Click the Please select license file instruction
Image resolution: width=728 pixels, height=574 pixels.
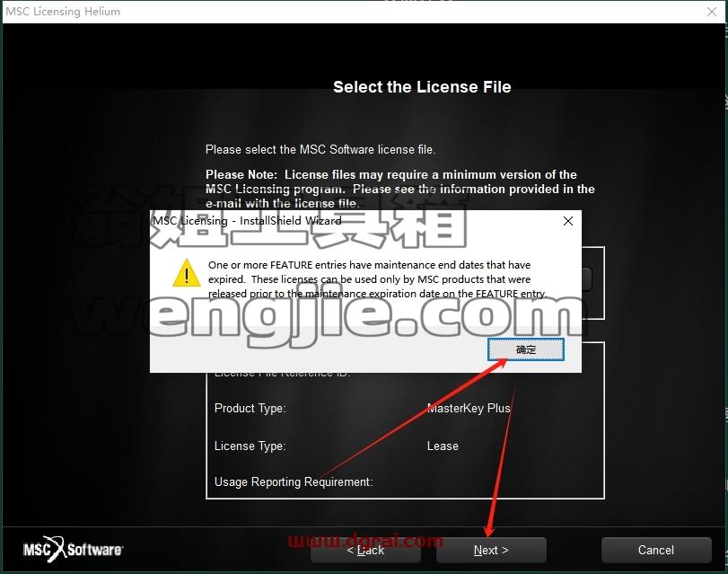click(x=320, y=150)
